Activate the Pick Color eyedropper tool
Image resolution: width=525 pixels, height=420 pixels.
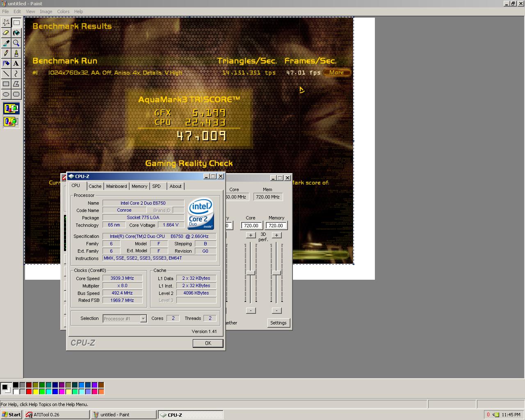(x=6, y=43)
